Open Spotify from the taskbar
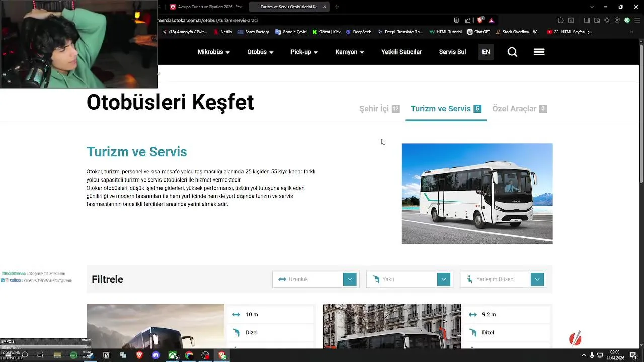644x362 pixels. click(x=74, y=355)
